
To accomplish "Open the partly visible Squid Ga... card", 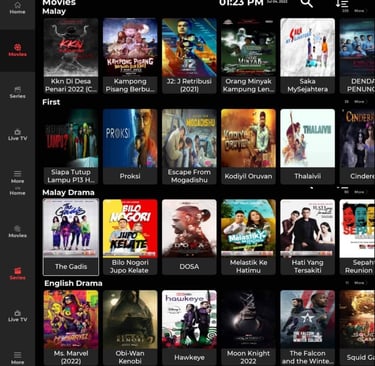I will point(357,328).
